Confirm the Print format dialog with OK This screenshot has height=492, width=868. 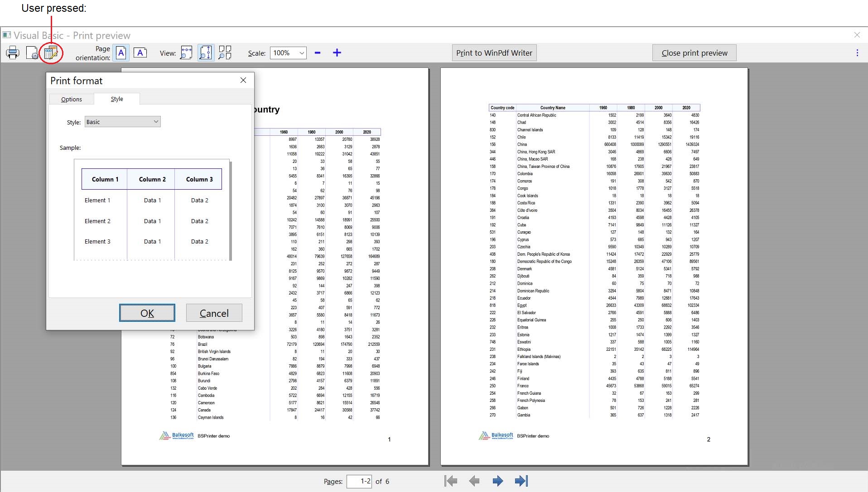click(x=147, y=313)
